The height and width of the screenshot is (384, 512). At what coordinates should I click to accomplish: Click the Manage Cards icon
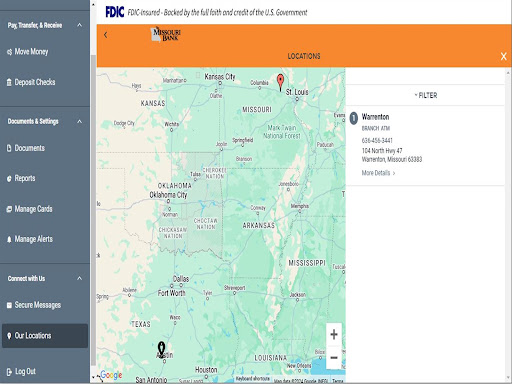(9, 209)
